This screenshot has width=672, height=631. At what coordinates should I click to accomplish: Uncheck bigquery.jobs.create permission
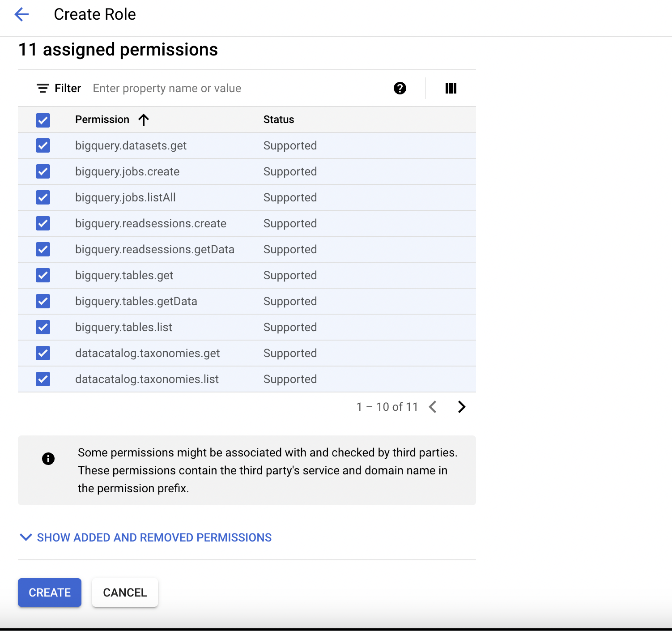point(43,171)
